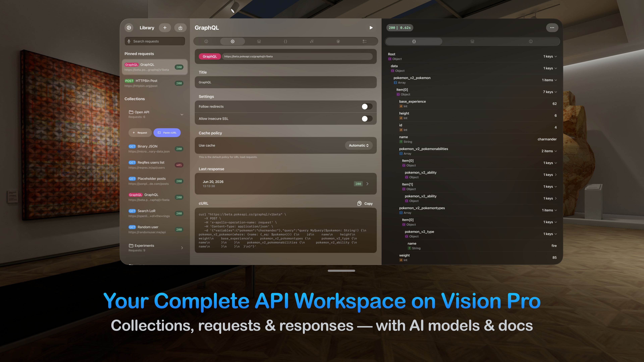This screenshot has width=644, height=362.
Task: Select the Search LoR request
Action: pyautogui.click(x=156, y=213)
